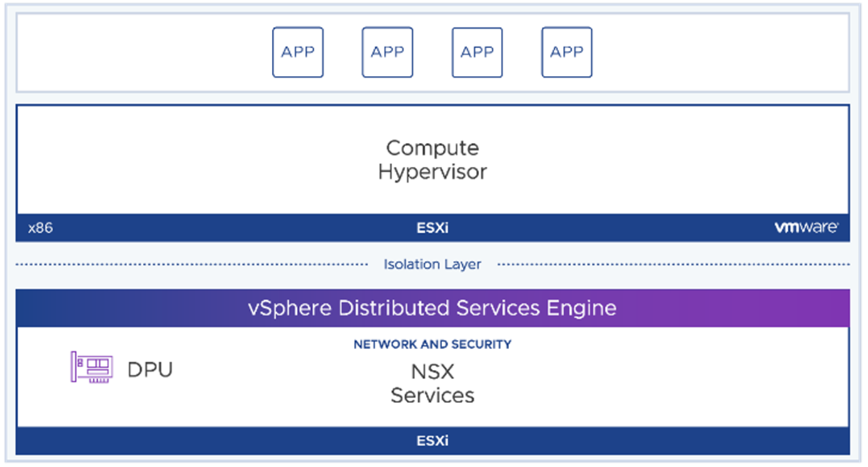Select ESXi label in the x86 bar
Viewport: 868px width, 467px height.
[432, 228]
